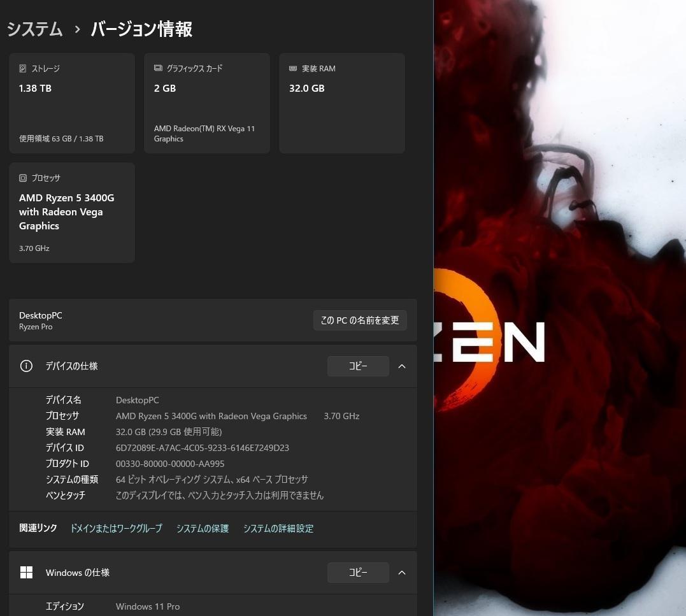Collapse the Windows の仕様 section
The image size is (686, 616).
point(402,572)
